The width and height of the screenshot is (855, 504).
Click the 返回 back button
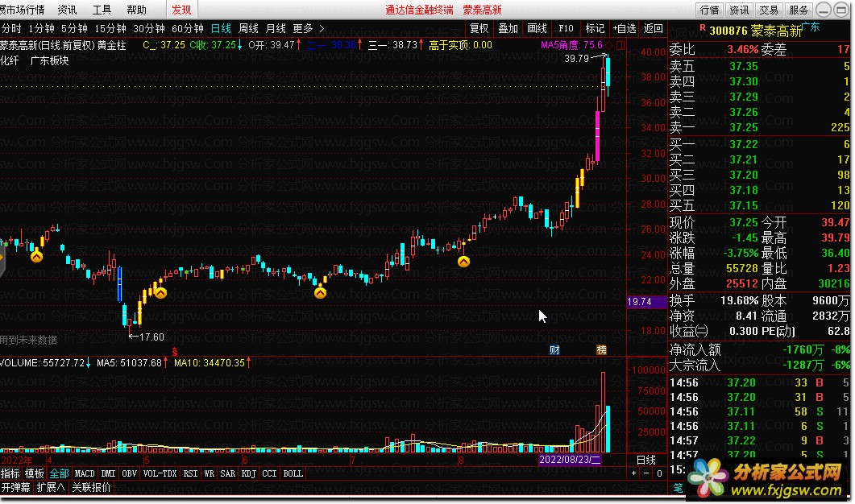pyautogui.click(x=654, y=28)
